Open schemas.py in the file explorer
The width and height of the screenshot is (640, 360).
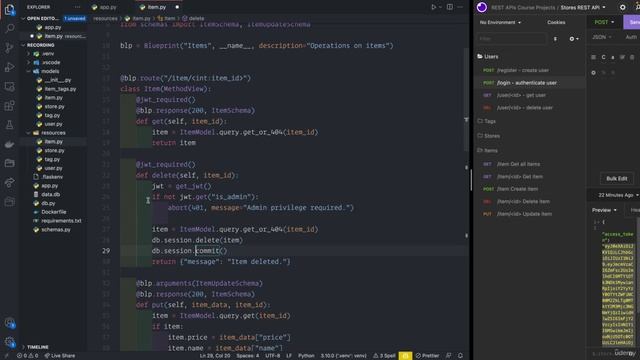(56, 230)
